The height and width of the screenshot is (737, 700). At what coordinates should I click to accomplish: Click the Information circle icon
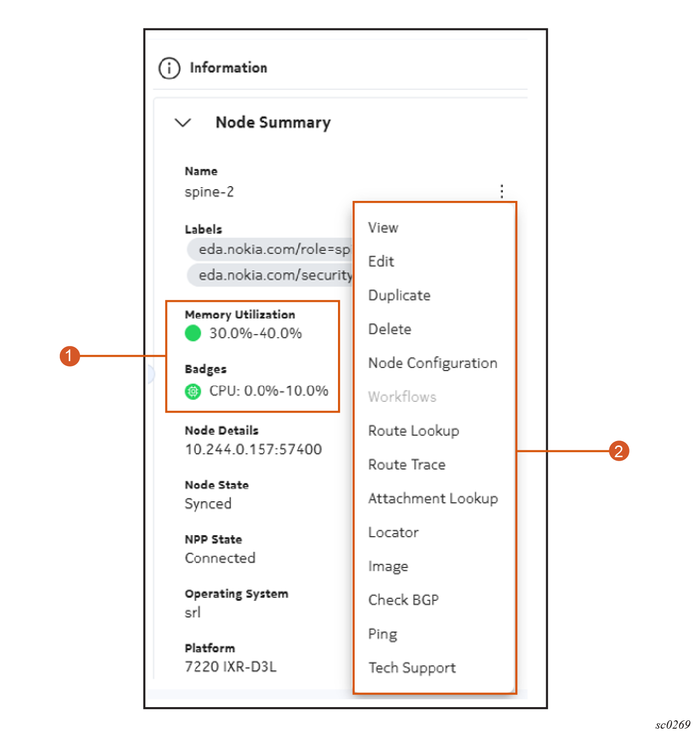[169, 68]
